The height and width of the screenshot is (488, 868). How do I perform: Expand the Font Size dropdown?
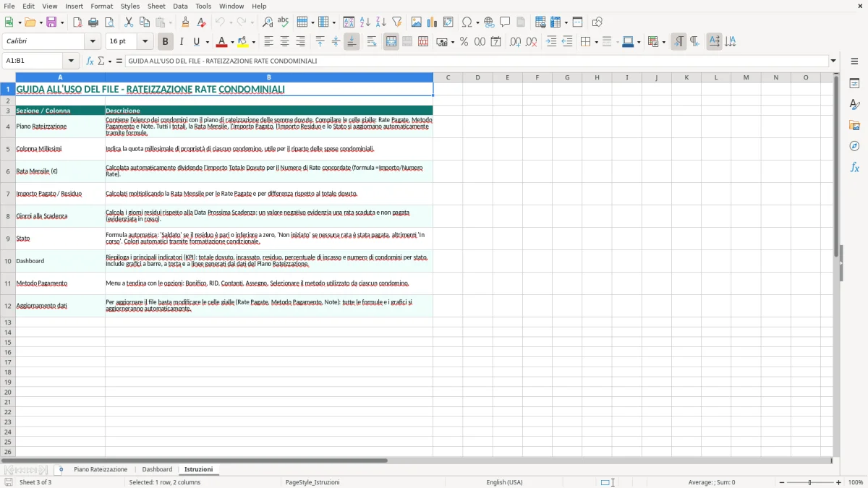(x=145, y=42)
